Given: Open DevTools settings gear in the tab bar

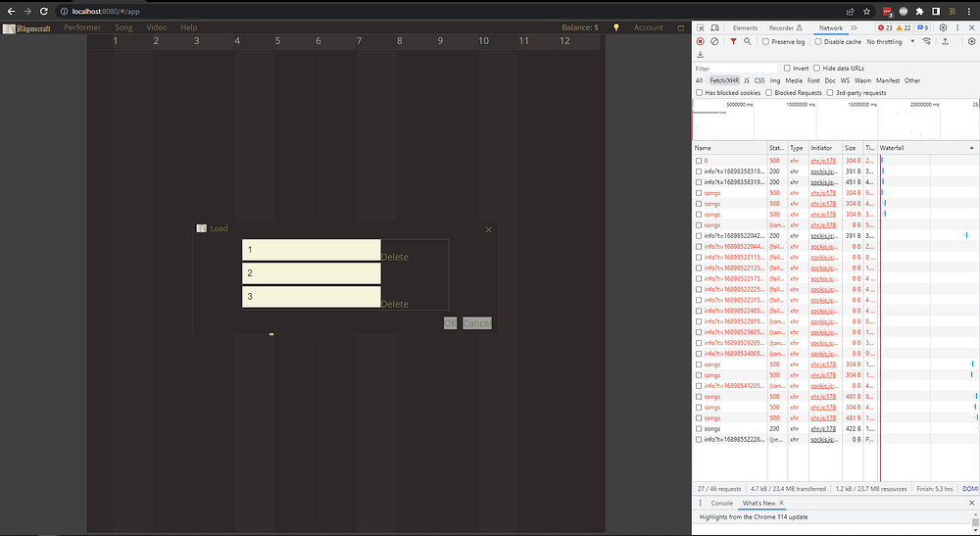Looking at the screenshot, I should 943,28.
